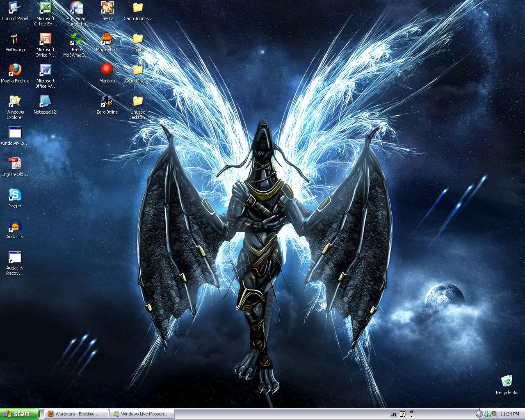Select the Marbolo red ball icon
The width and height of the screenshot is (525, 420).
tap(107, 73)
